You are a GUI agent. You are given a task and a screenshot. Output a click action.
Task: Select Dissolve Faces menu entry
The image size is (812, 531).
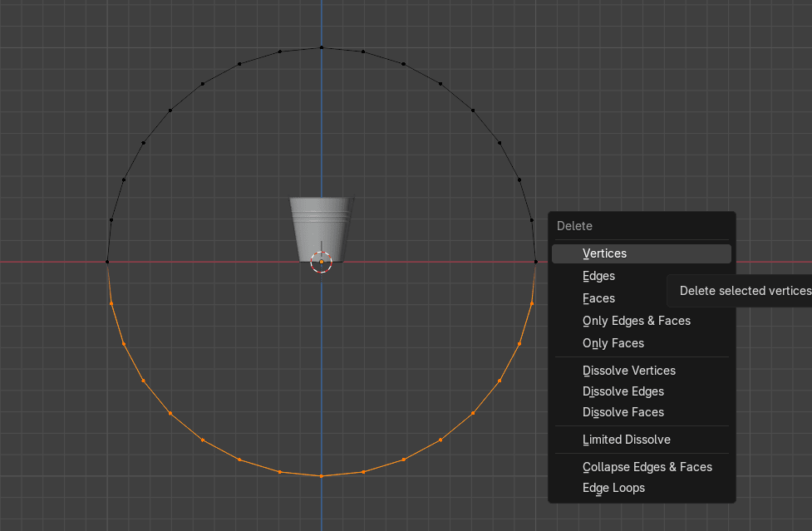[623, 412]
